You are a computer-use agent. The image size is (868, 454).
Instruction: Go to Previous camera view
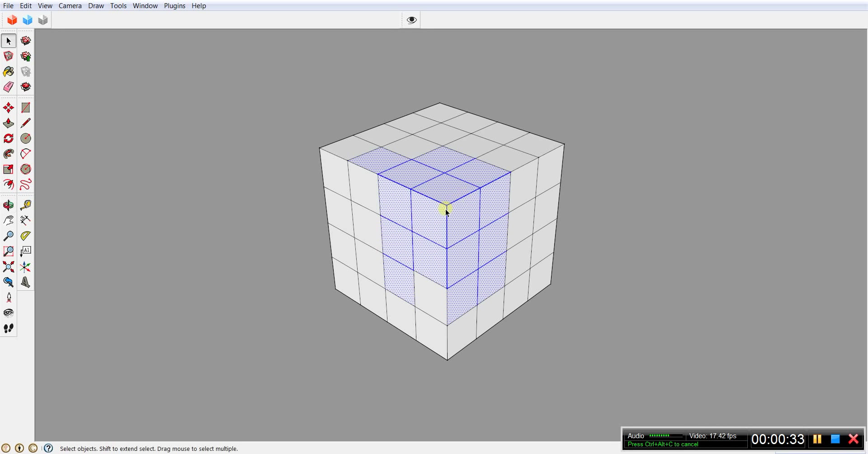[x=9, y=282]
